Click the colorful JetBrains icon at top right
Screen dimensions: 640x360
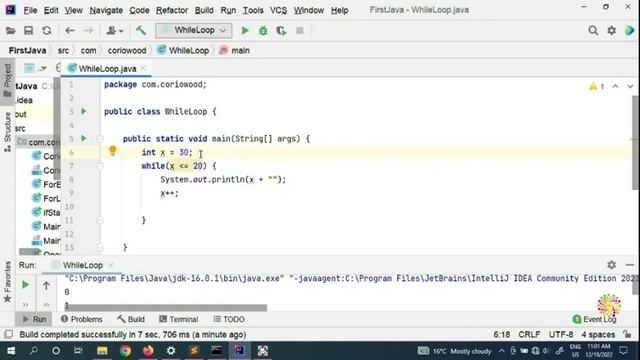[x=630, y=31]
